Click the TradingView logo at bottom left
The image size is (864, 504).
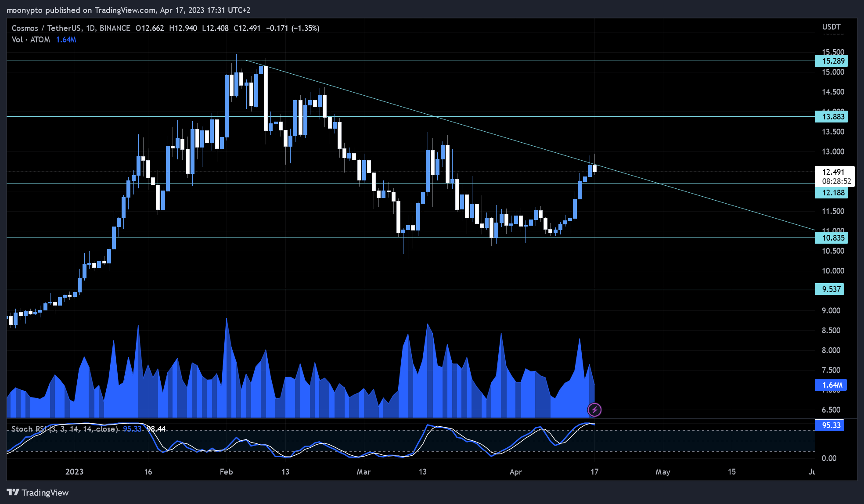point(38,493)
